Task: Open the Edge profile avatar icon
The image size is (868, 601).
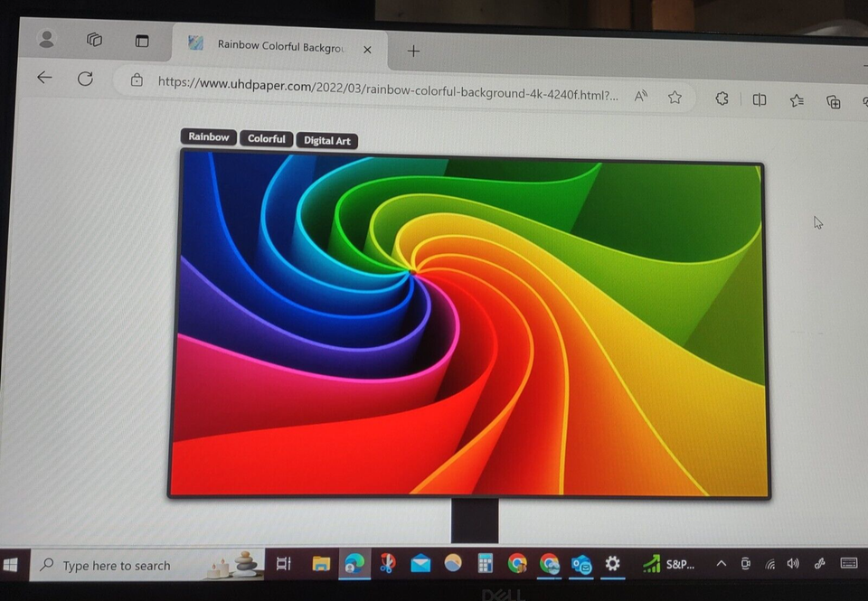Action: click(46, 40)
